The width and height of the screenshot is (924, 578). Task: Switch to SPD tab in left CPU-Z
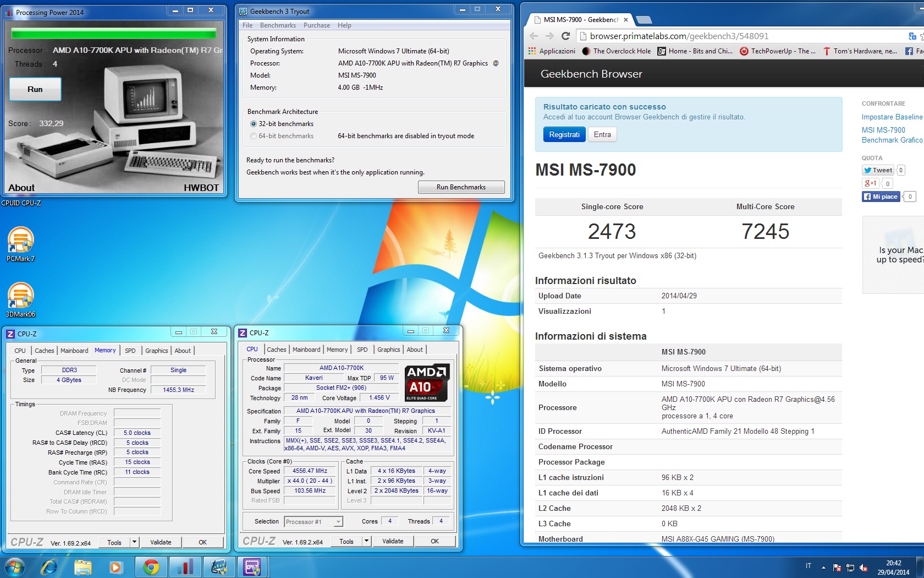[130, 351]
